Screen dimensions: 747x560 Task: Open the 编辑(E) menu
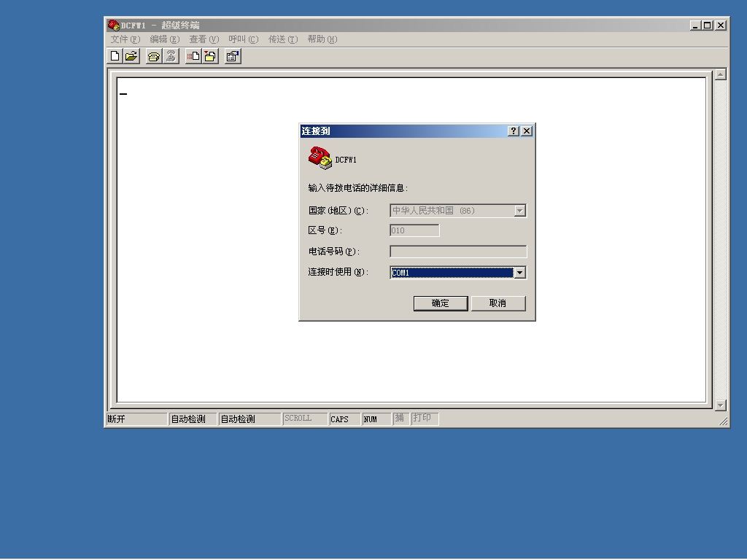click(x=164, y=39)
